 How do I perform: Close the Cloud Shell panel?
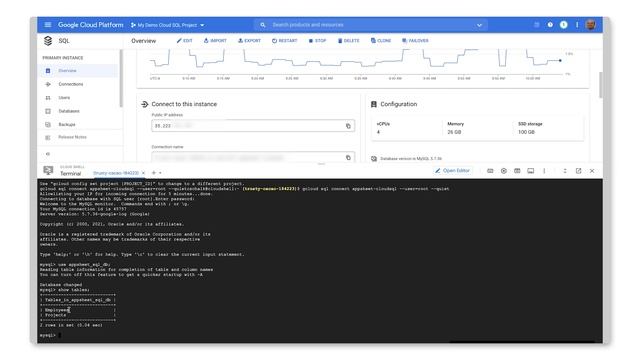pyautogui.click(x=592, y=171)
